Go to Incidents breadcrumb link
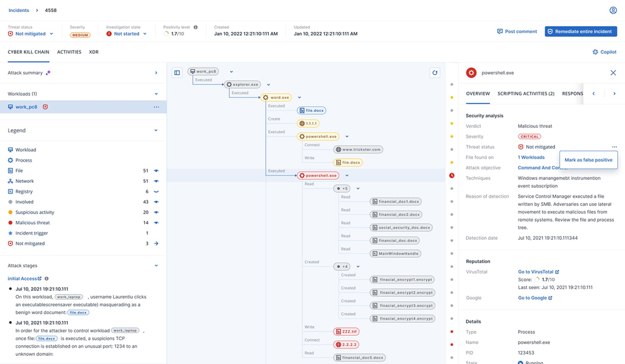Image resolution: width=625 pixels, height=364 pixels. tap(19, 11)
